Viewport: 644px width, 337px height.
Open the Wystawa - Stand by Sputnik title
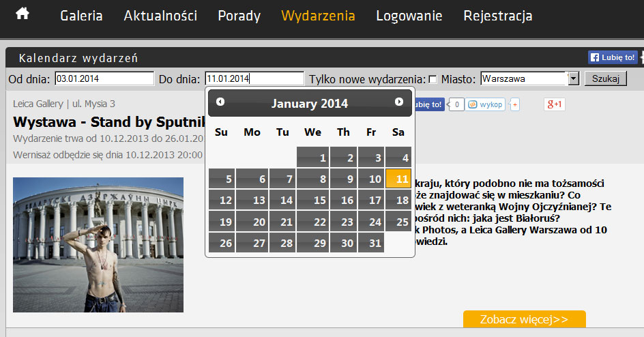(109, 122)
